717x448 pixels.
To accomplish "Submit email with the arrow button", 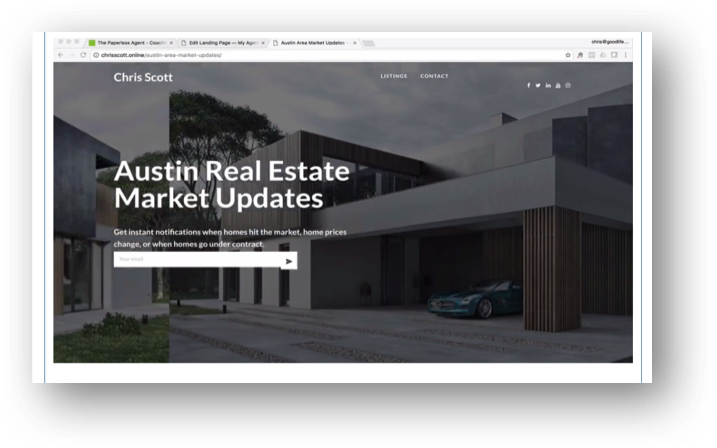I will tap(289, 261).
